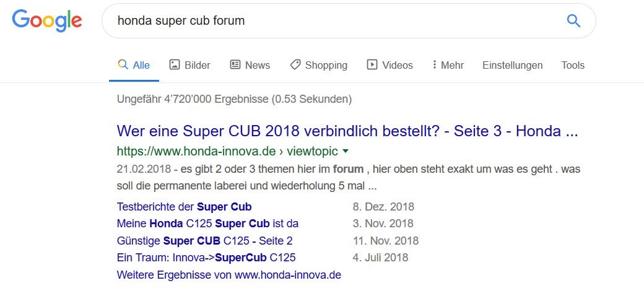Open Einstellungen settings menu
Screen dimensions: 644x296
[x=512, y=65]
